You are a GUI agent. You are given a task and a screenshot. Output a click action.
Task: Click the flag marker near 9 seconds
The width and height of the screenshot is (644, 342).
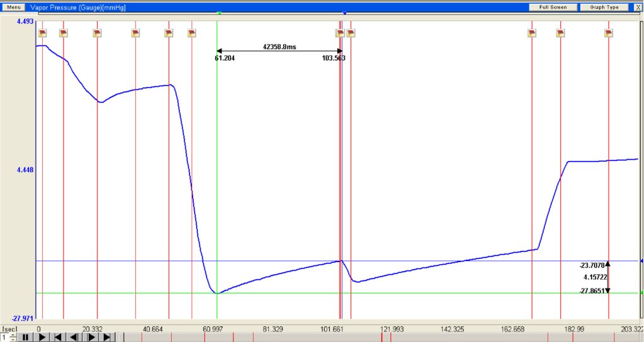coord(63,33)
